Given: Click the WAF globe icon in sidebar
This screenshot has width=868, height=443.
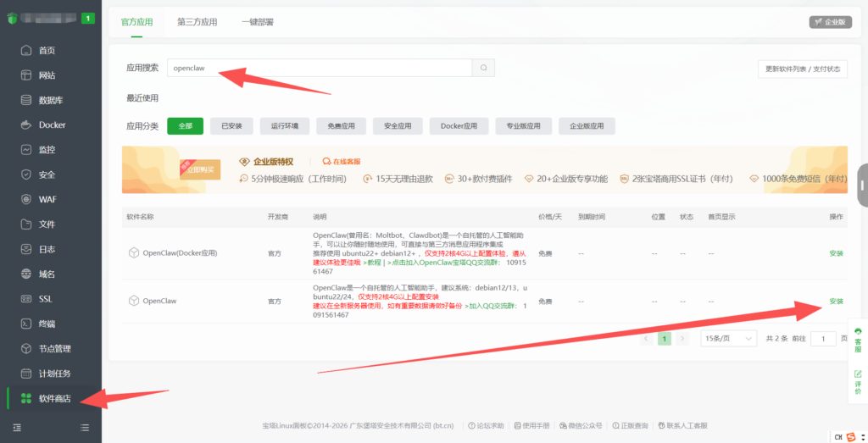Looking at the screenshot, I should 26,199.
